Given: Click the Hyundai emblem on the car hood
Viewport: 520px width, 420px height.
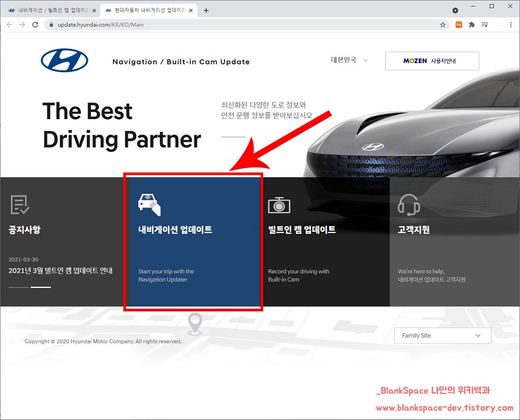Looking at the screenshot, I should pos(373,147).
